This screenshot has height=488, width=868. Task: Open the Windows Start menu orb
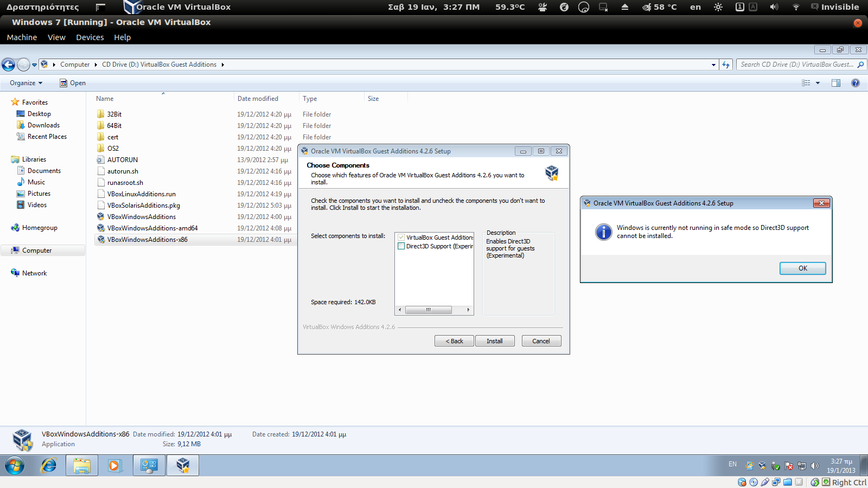point(15,466)
